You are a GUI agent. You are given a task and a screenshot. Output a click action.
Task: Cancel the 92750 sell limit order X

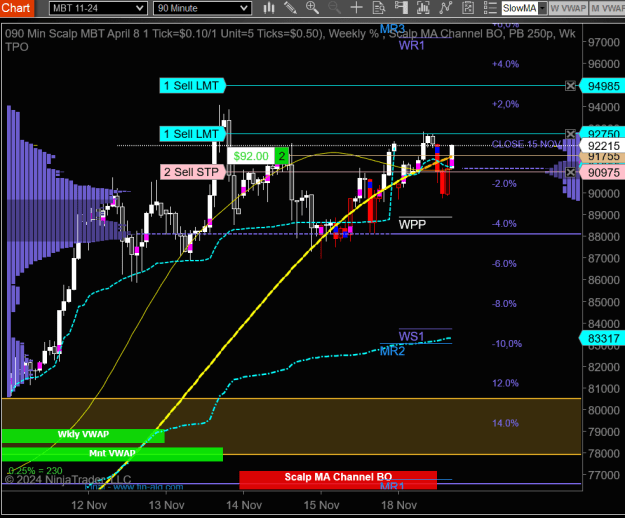click(570, 134)
